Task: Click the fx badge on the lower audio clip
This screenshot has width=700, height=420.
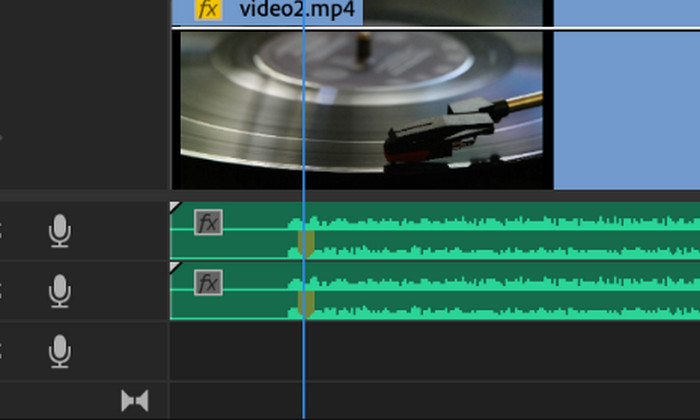Action: [208, 283]
